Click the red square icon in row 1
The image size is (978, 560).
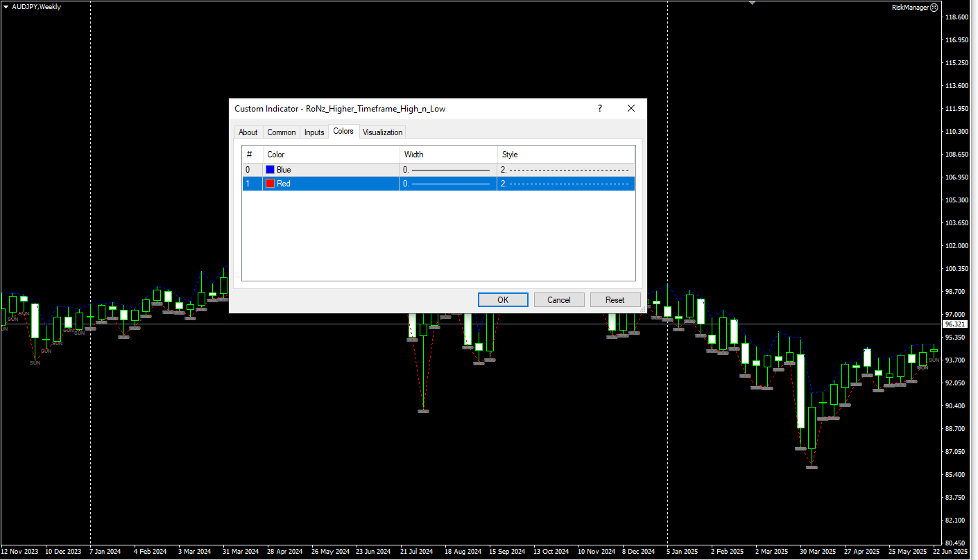(x=270, y=183)
